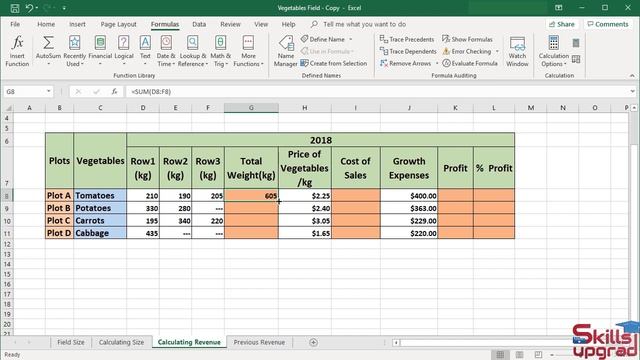Open Calculation Options dropdown
Image resolution: width=640 pixels, height=360 pixels.
coord(553,51)
